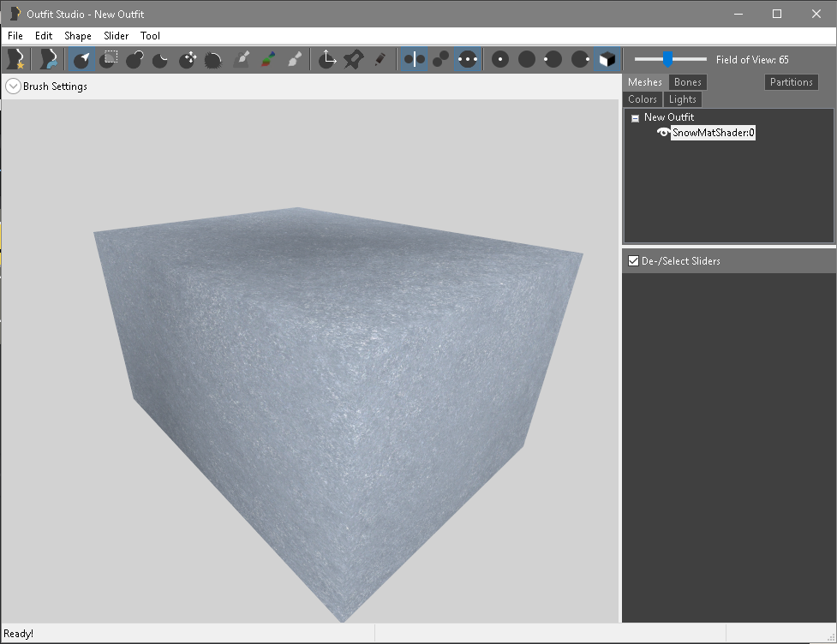Click the New Project toolbar icon
The height and width of the screenshot is (644, 837).
click(x=15, y=59)
